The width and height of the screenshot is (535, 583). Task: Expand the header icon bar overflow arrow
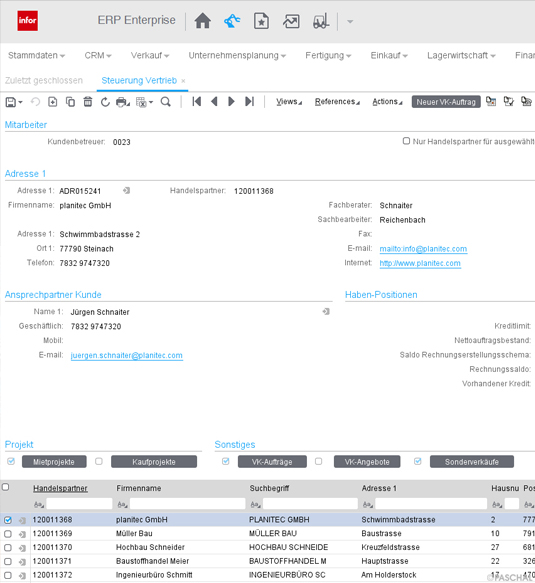350,22
